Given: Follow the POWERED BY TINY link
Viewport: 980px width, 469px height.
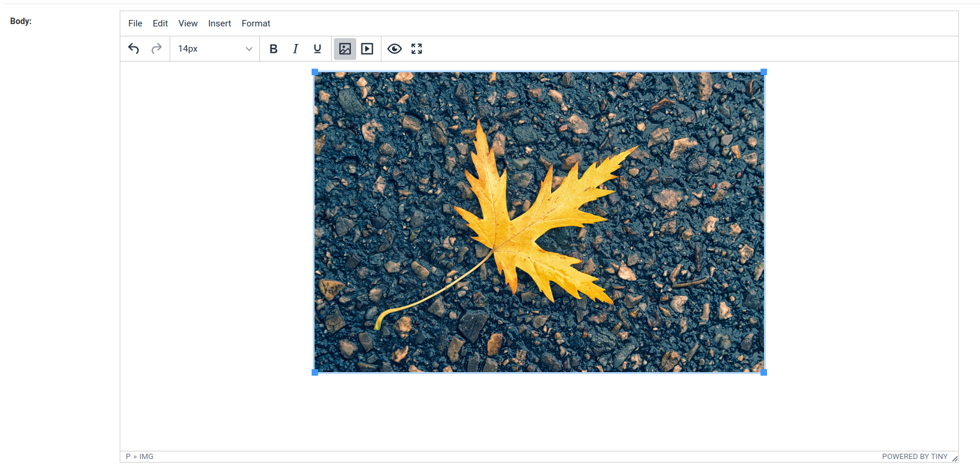Looking at the screenshot, I should pos(914,457).
